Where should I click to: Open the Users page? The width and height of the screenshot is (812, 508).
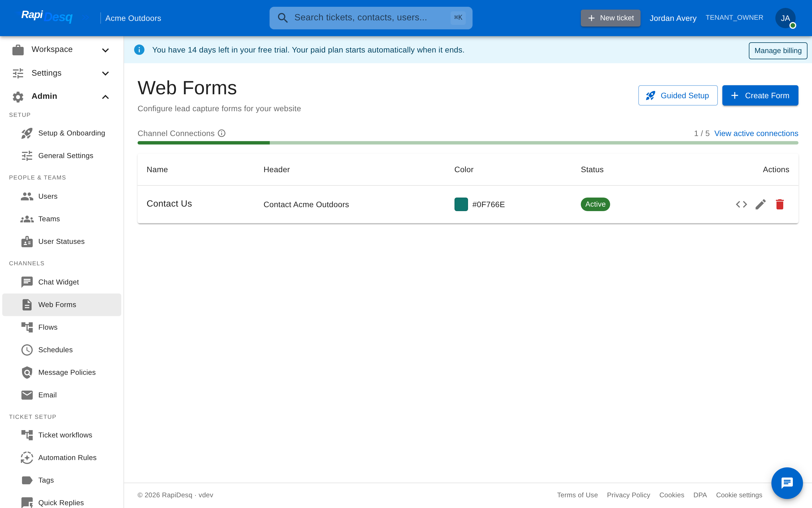(62, 196)
